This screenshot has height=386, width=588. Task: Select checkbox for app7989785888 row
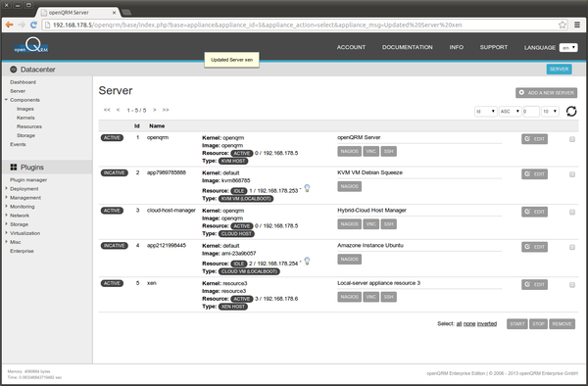(x=572, y=174)
